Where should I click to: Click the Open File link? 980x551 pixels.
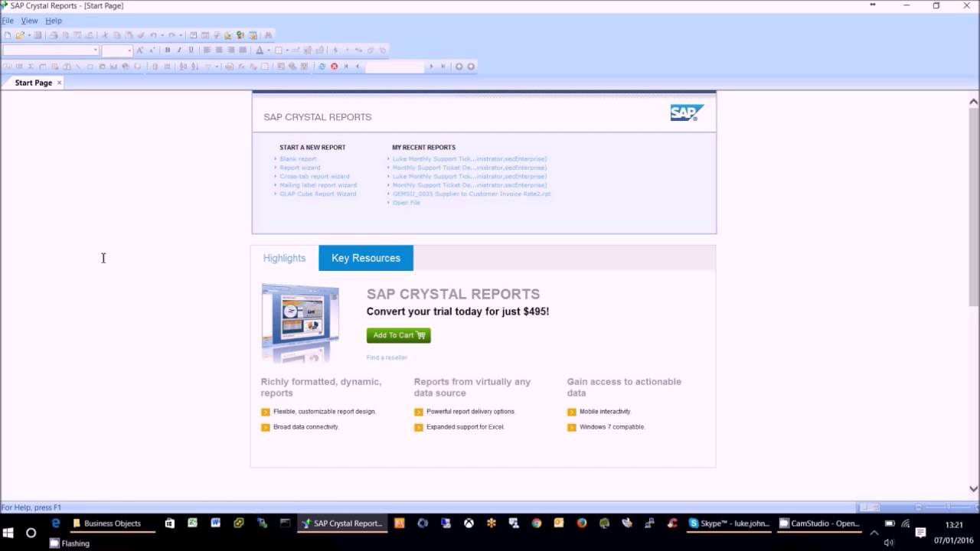(407, 203)
